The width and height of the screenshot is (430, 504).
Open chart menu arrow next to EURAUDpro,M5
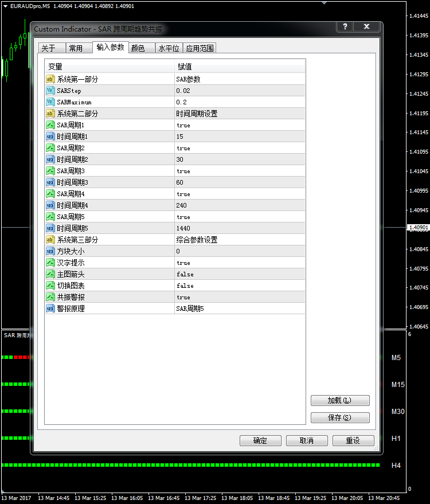pyautogui.click(x=5, y=6)
